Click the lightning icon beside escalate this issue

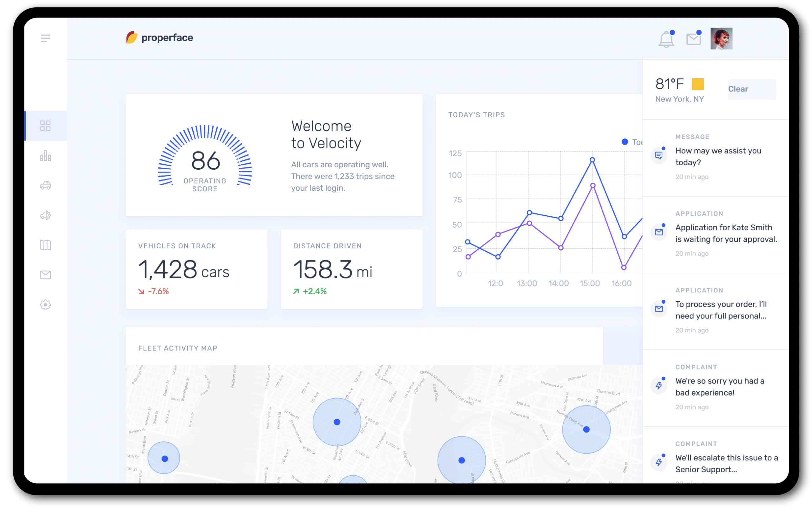(659, 462)
